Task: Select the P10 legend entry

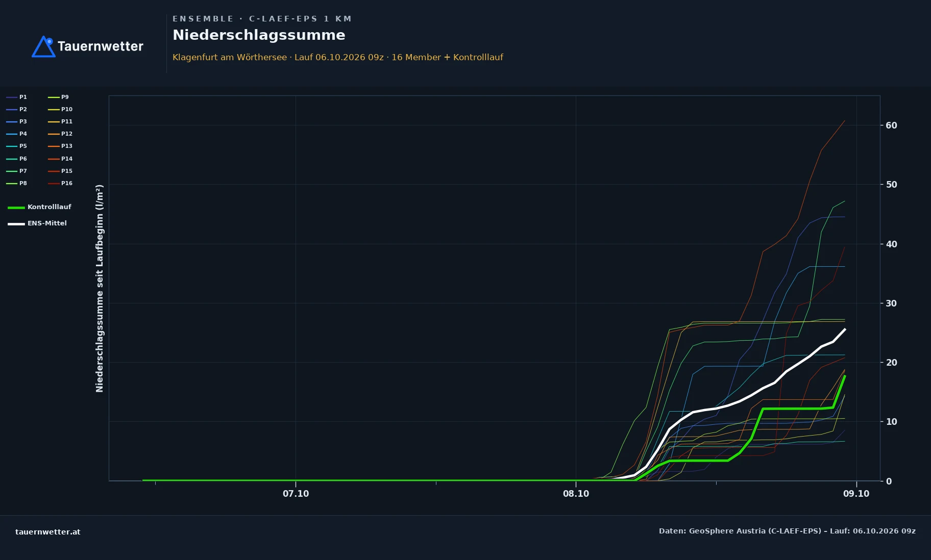Action: coord(60,109)
